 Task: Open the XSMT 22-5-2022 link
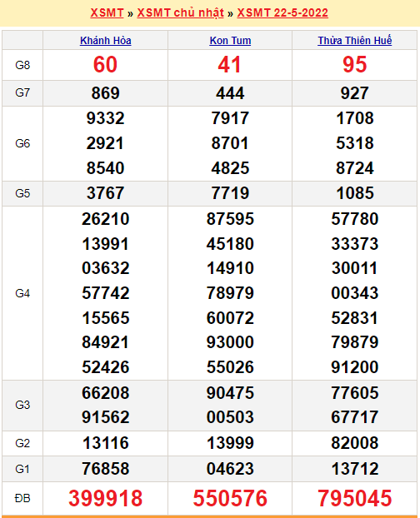(282, 12)
